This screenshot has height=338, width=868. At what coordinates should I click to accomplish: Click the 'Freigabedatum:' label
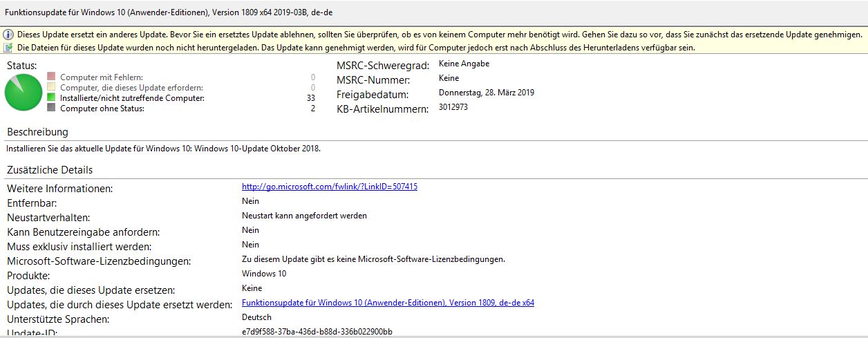coord(372,95)
